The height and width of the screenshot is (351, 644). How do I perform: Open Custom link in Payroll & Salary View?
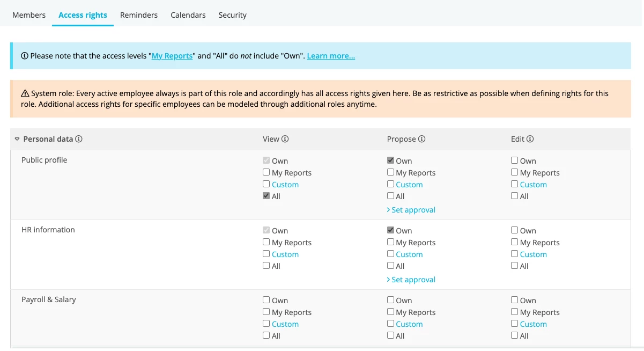(285, 324)
